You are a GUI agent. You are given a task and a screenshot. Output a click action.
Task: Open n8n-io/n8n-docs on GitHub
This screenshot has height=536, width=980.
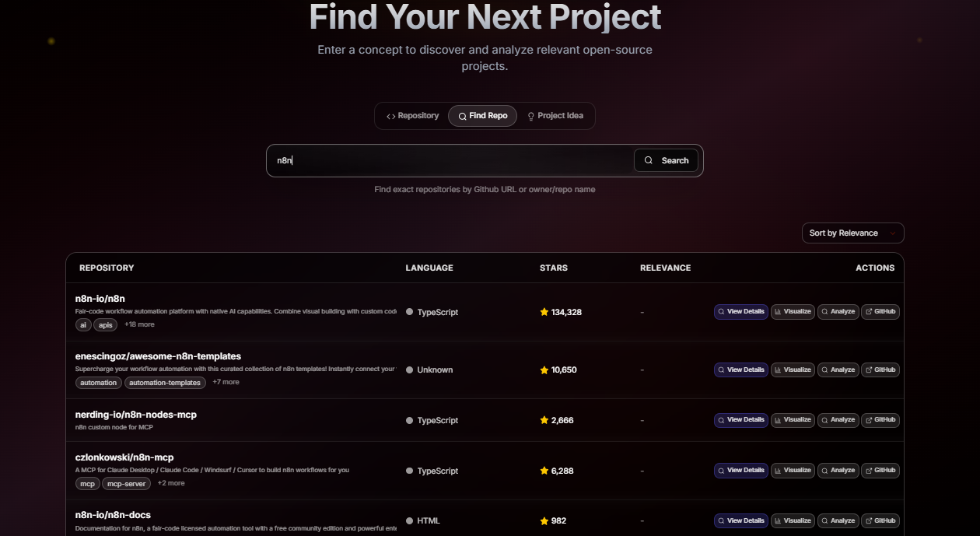point(880,520)
